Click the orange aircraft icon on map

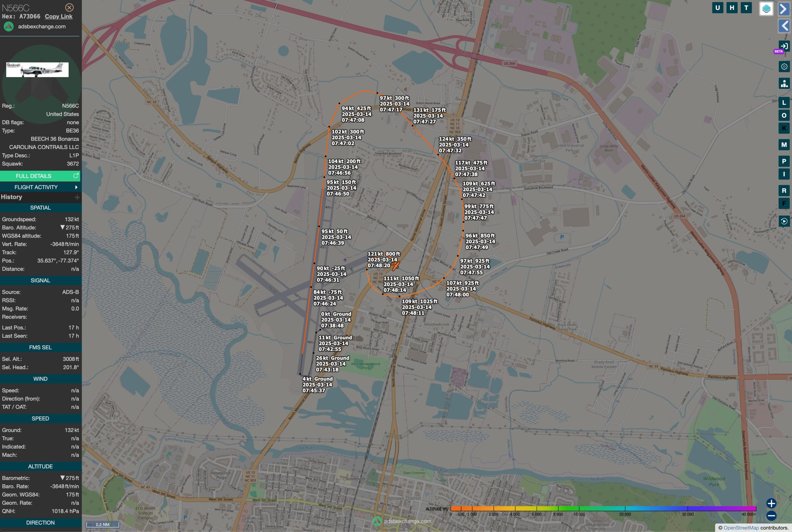click(395, 266)
